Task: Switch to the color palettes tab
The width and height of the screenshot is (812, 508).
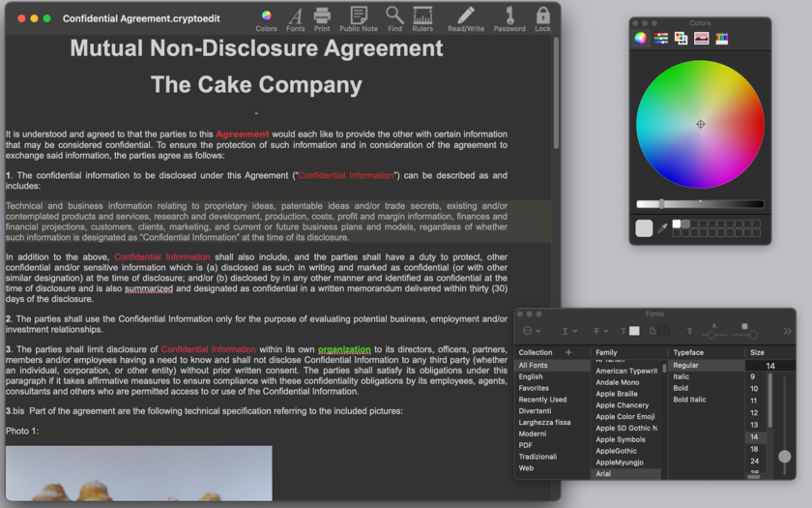Action: [x=681, y=38]
